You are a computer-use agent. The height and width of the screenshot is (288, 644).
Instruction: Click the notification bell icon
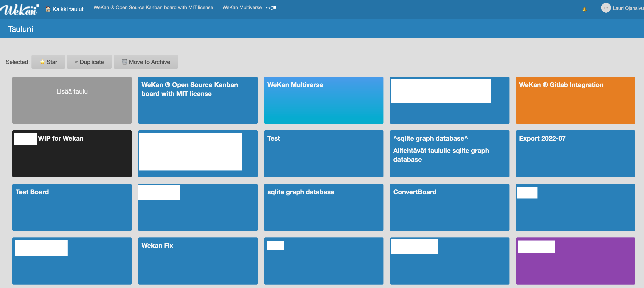click(585, 9)
